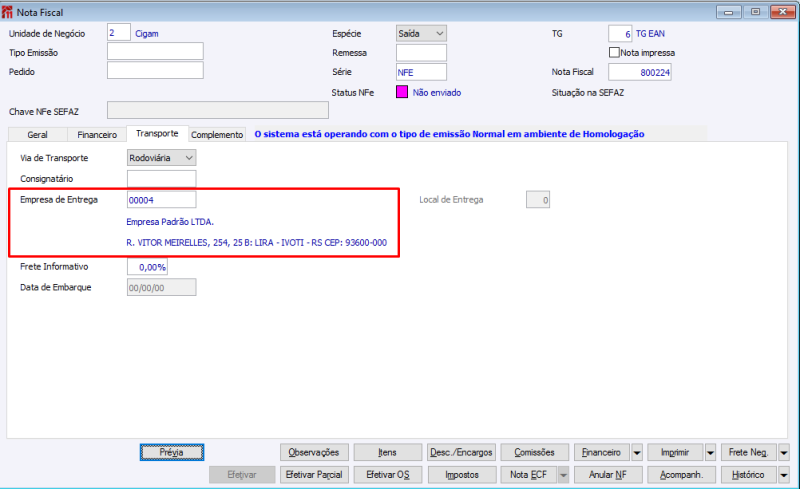Screen dimensions: 800x489
Task: Click the Itens button
Action: point(387,452)
